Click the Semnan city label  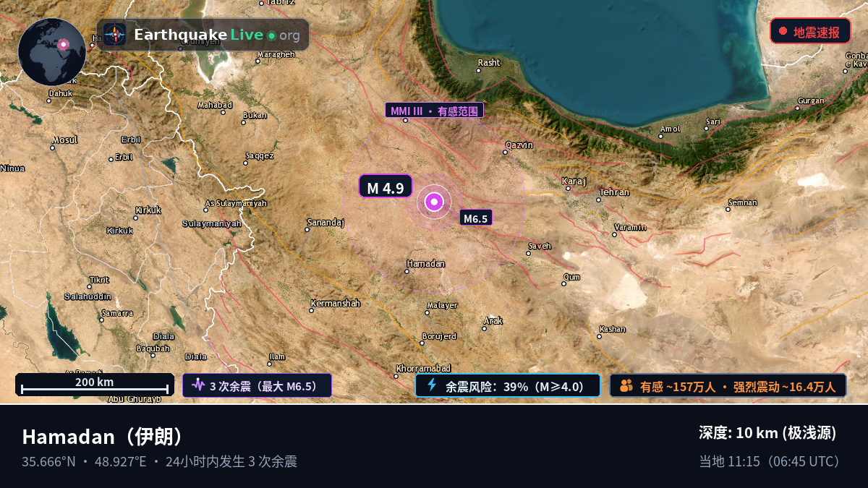coord(743,202)
